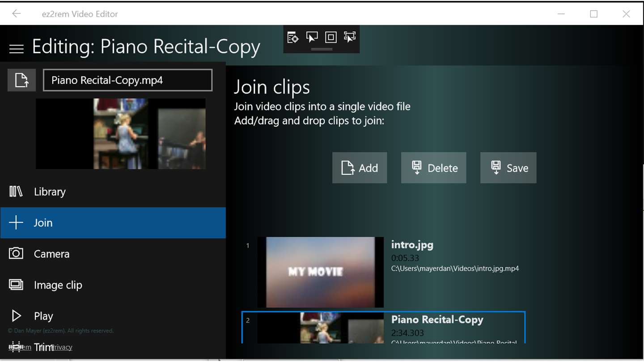
Task: Click the Editing: Piano Recital-Copy page title
Action: (x=146, y=47)
